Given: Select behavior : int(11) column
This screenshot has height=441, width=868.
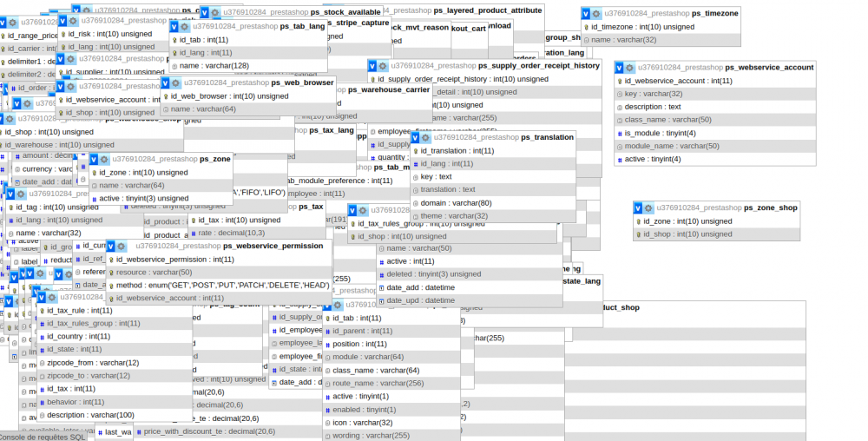Looking at the screenshot, I should pyautogui.click(x=115, y=402).
